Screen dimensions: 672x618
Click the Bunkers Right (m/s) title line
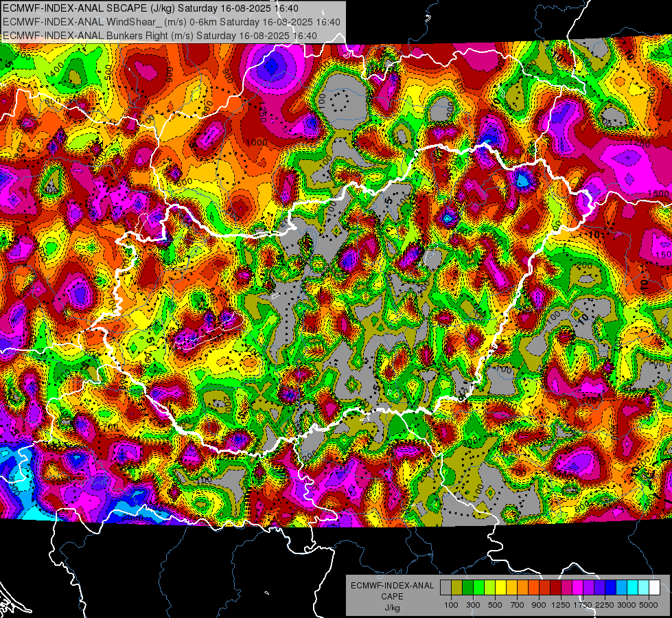click(160, 36)
